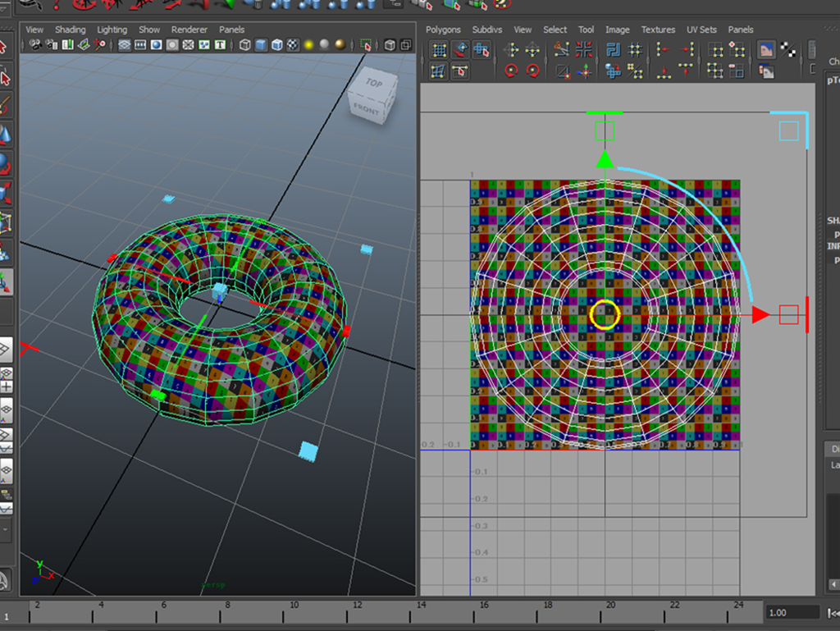The height and width of the screenshot is (631, 840).
Task: Click the playback start time field 1.00
Action: coord(792,613)
